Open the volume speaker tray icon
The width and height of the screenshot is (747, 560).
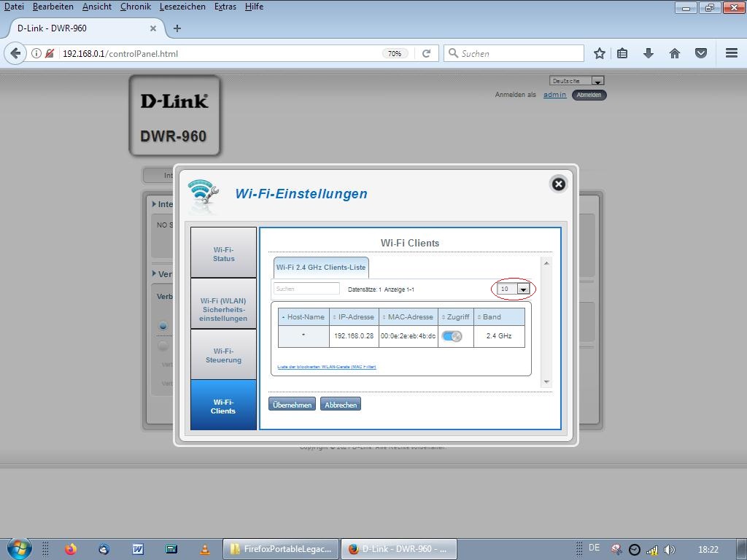670,550
